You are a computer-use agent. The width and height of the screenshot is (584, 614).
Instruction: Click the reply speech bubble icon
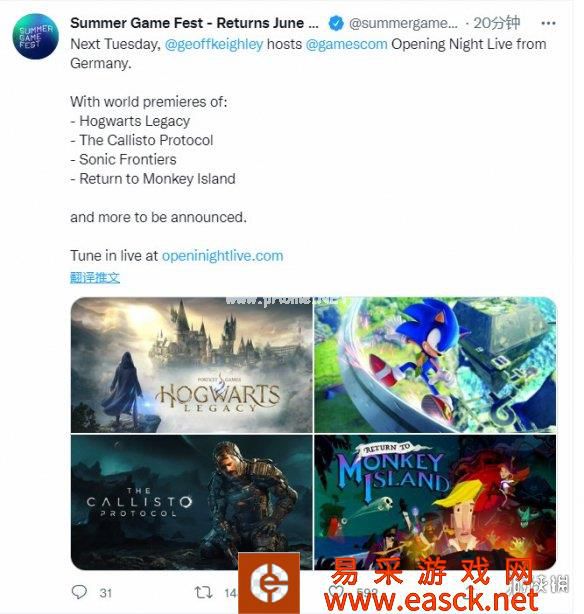[80, 592]
